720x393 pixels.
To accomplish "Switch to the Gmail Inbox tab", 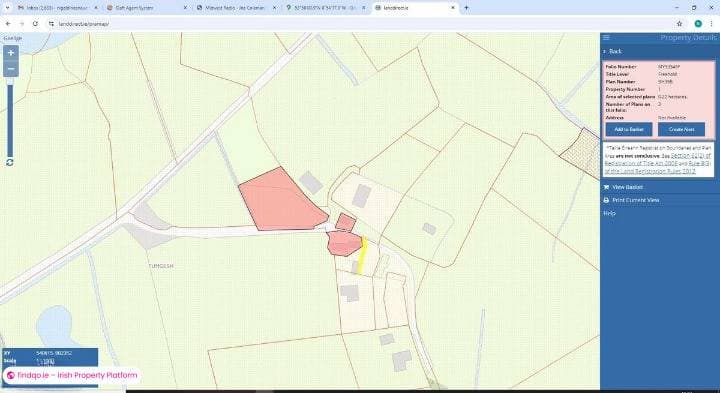I will pyautogui.click(x=57, y=8).
